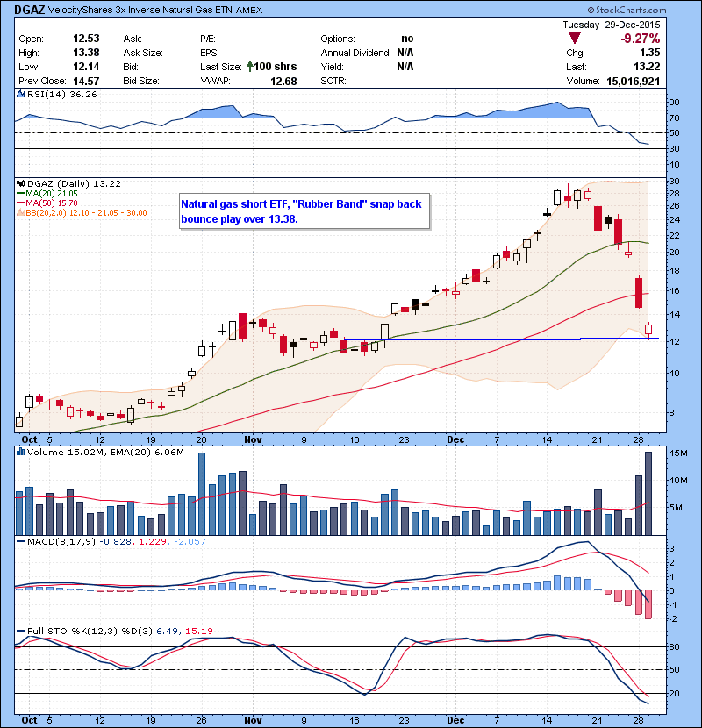Click the DGAZ (Daily) 13.22 chart label

click(74, 184)
